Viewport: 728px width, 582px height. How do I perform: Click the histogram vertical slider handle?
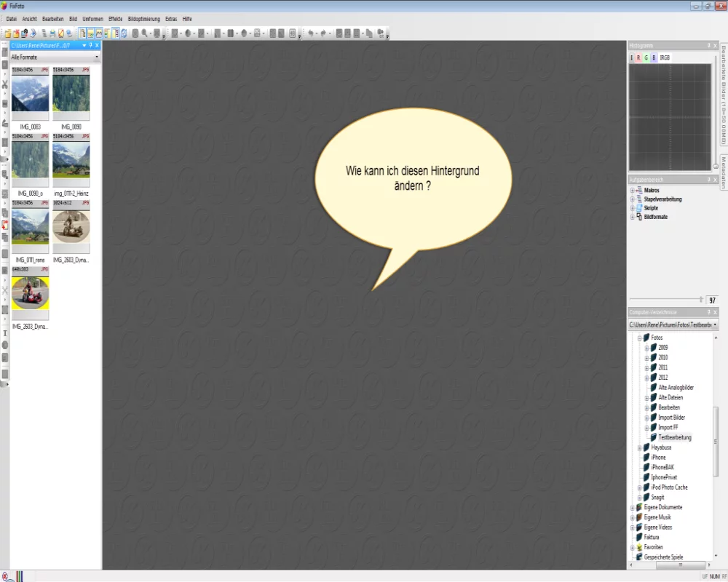click(716, 167)
